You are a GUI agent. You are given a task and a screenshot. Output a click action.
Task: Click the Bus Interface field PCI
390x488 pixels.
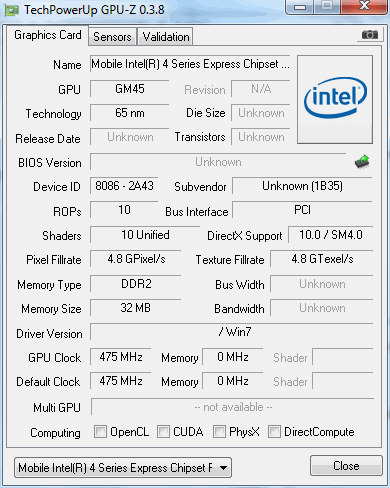point(302,210)
